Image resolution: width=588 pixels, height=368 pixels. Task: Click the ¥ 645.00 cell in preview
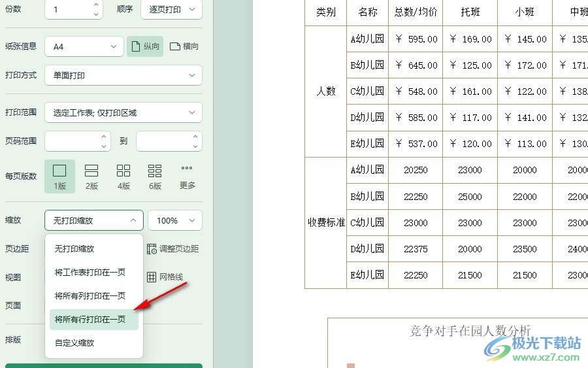[416, 65]
